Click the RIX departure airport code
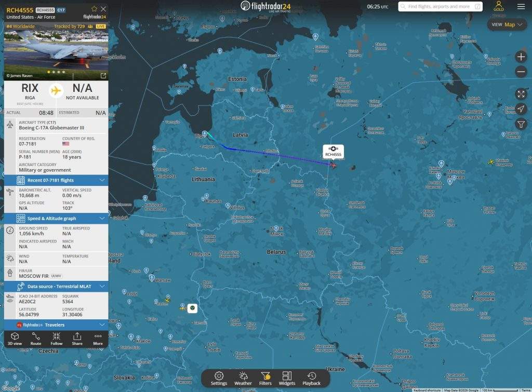Screen dimensions: 532x392 (x=30, y=88)
